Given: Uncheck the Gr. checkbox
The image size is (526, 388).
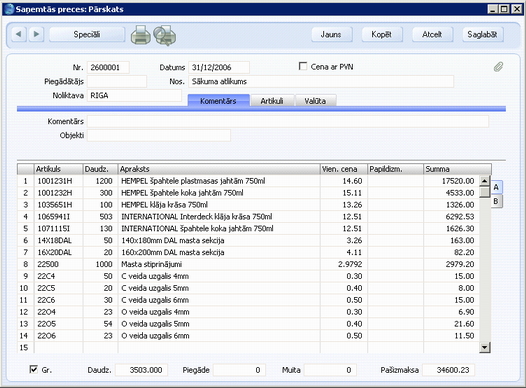Looking at the screenshot, I should point(34,369).
